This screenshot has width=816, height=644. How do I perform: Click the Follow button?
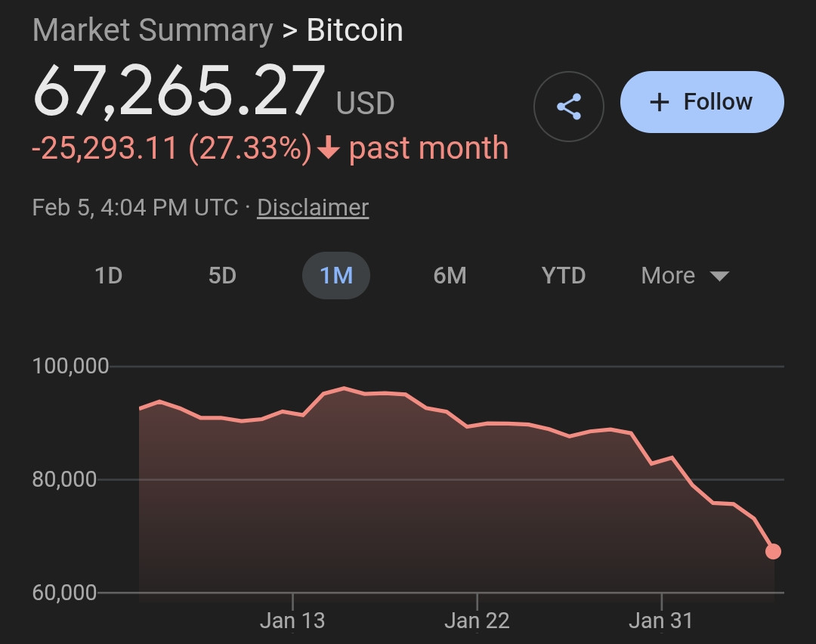(702, 102)
